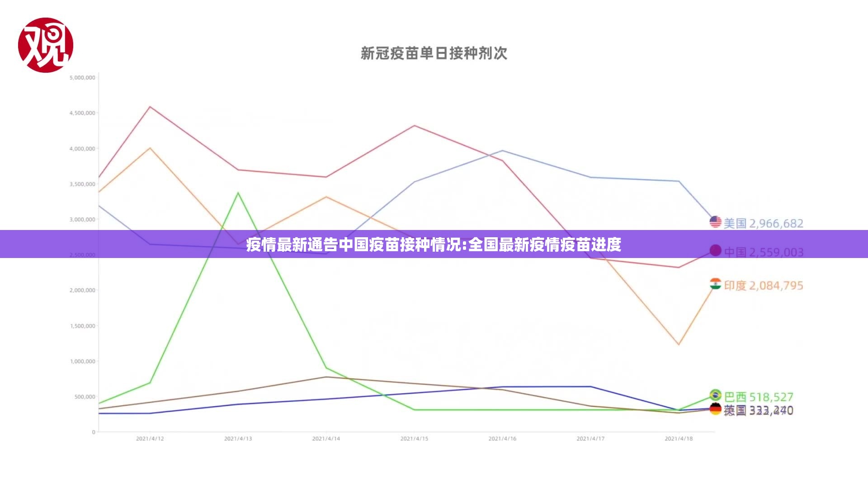This screenshot has width=868, height=488.
Task: Click the 中国 2,559,003 label
Action: (763, 252)
